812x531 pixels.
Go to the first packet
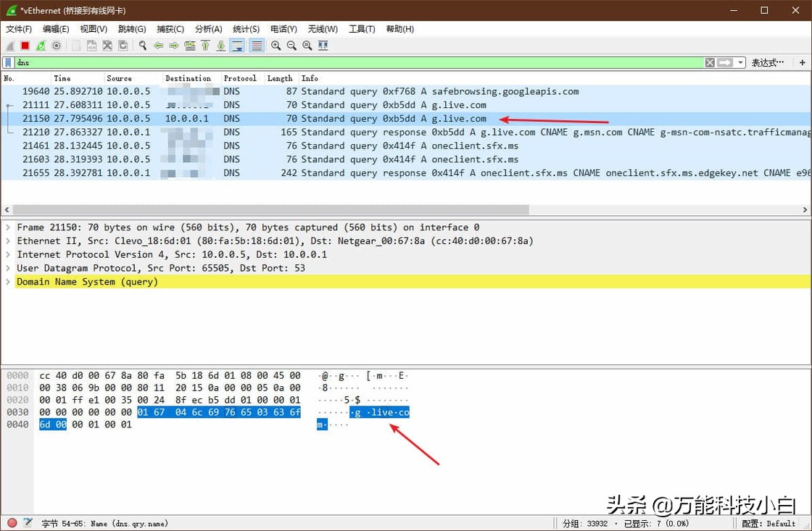tap(205, 46)
